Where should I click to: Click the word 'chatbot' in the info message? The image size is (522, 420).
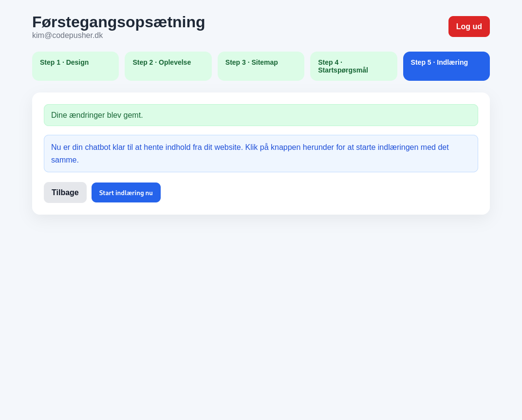[97, 147]
